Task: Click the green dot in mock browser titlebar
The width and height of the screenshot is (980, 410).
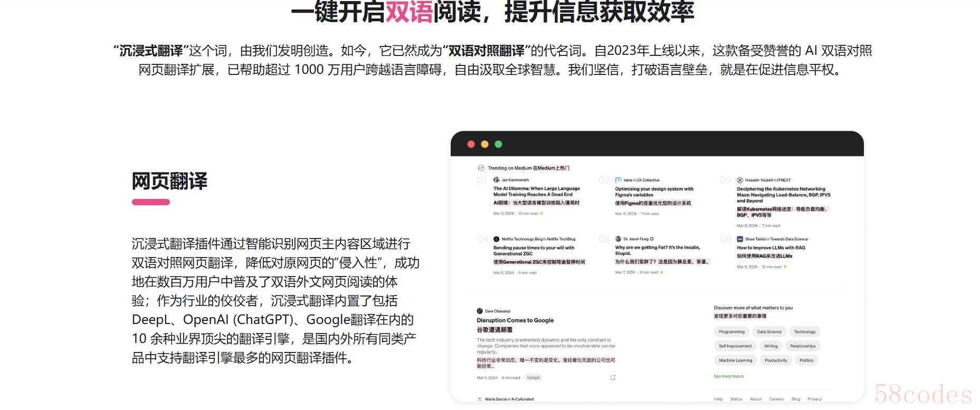Action: [498, 144]
